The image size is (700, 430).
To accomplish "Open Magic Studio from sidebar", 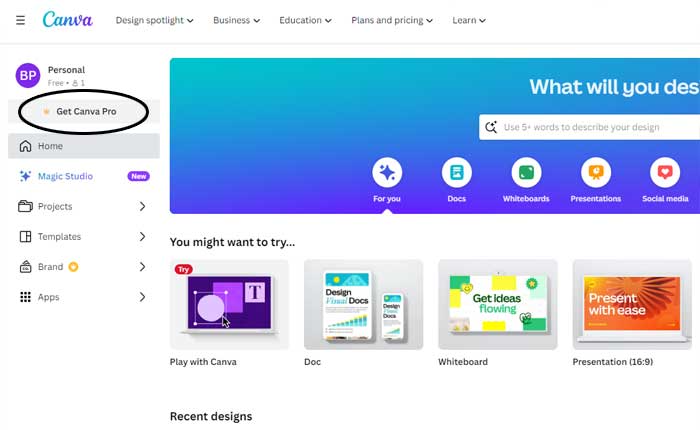I will [x=84, y=176].
